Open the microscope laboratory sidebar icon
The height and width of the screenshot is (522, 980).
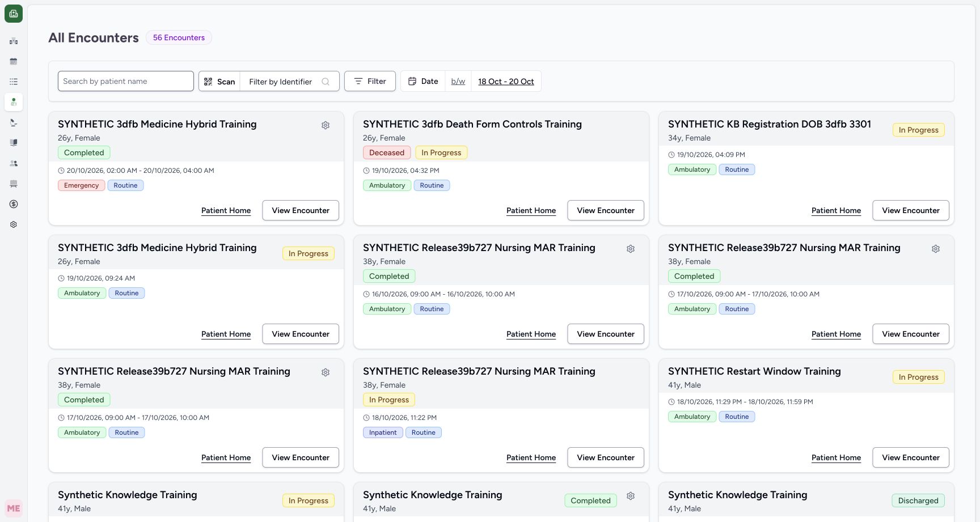(14, 122)
